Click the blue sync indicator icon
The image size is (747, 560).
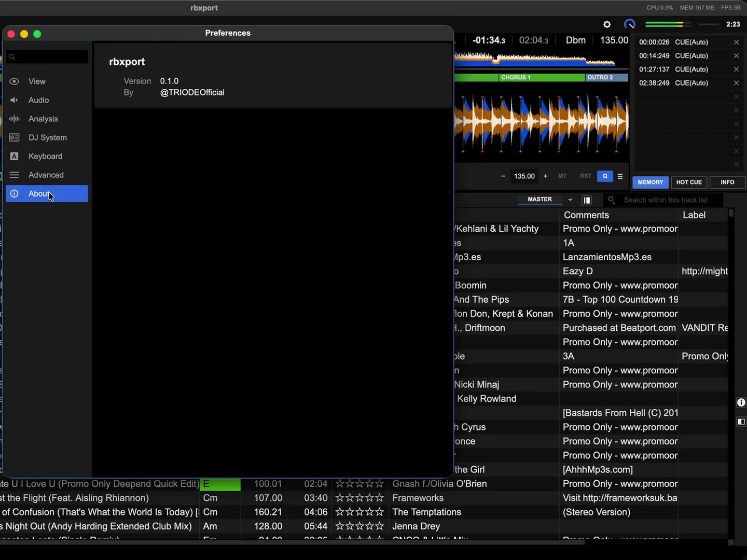(x=629, y=24)
